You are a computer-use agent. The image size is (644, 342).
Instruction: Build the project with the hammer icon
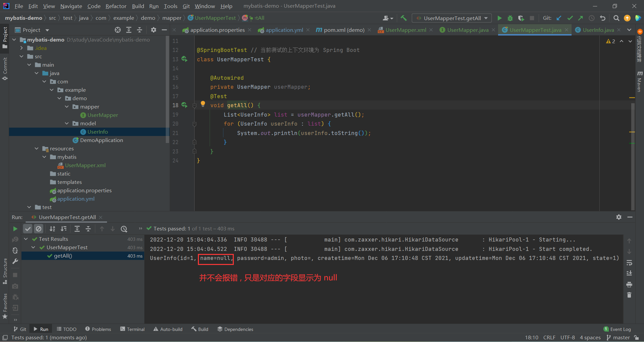tap(404, 18)
